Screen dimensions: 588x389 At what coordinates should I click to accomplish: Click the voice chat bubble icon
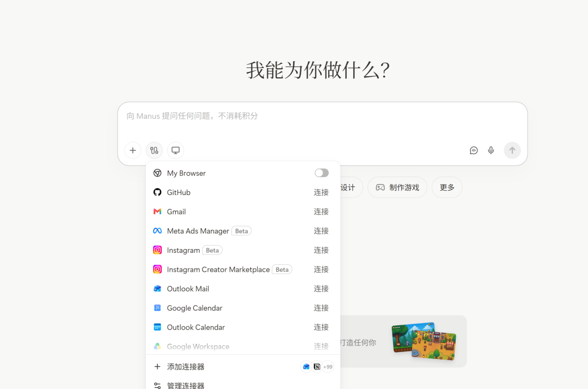pos(474,150)
